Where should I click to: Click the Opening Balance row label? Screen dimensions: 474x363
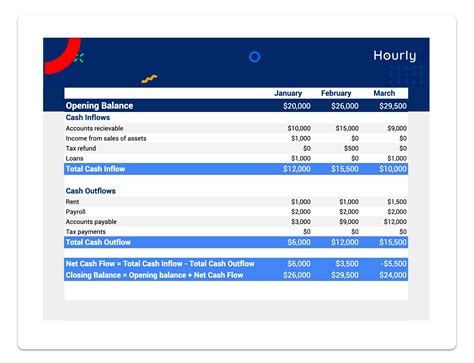click(x=99, y=106)
